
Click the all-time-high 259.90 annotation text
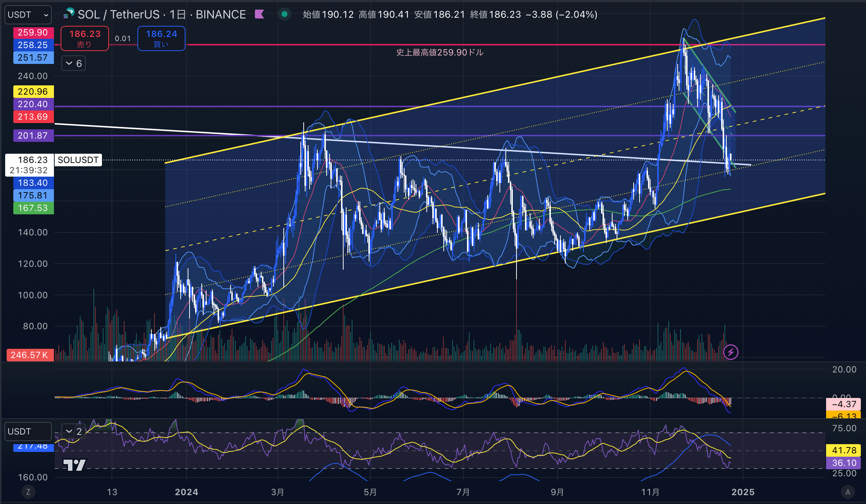pos(440,52)
